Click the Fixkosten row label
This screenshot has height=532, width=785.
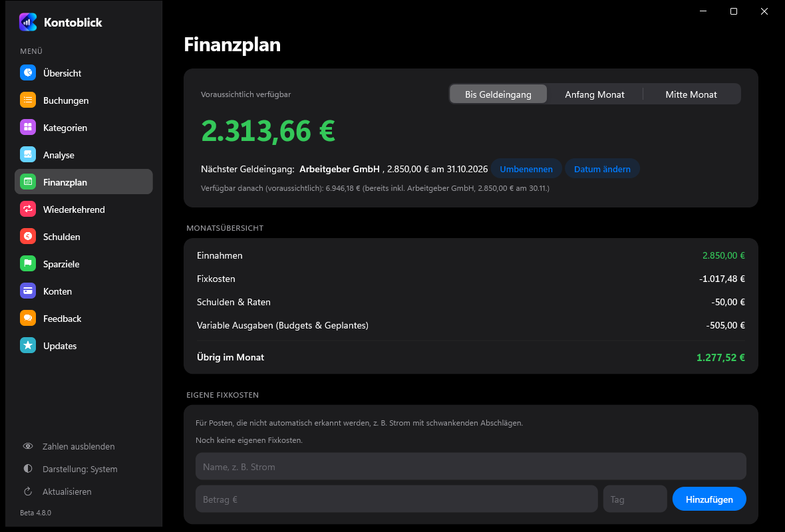pyautogui.click(x=216, y=279)
